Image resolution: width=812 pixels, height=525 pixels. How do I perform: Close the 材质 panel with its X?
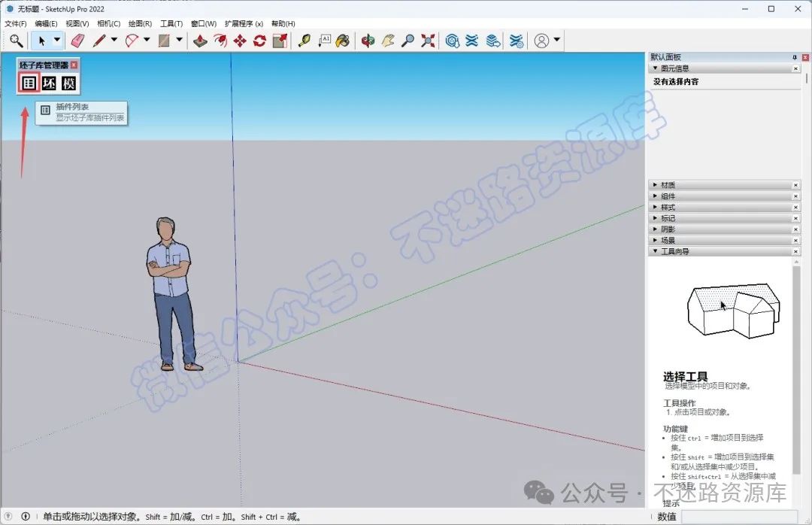[796, 185]
